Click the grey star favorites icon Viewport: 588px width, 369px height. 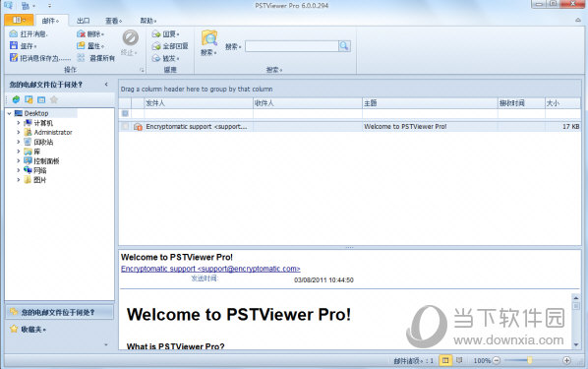(x=54, y=99)
